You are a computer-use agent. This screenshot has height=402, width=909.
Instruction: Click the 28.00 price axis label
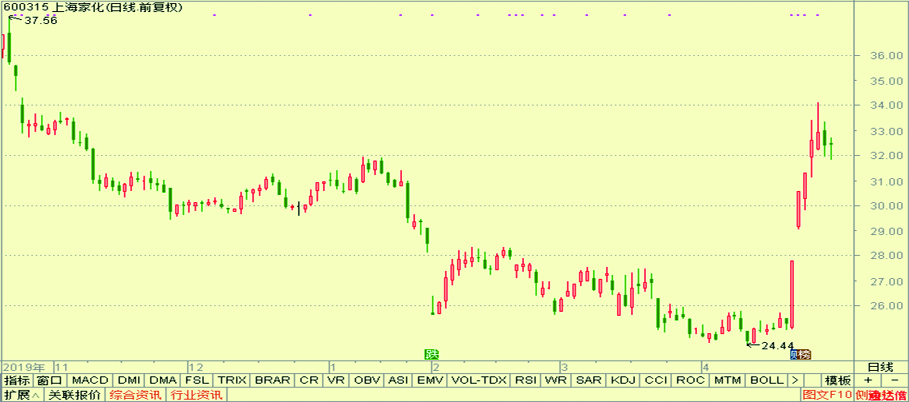889,256
